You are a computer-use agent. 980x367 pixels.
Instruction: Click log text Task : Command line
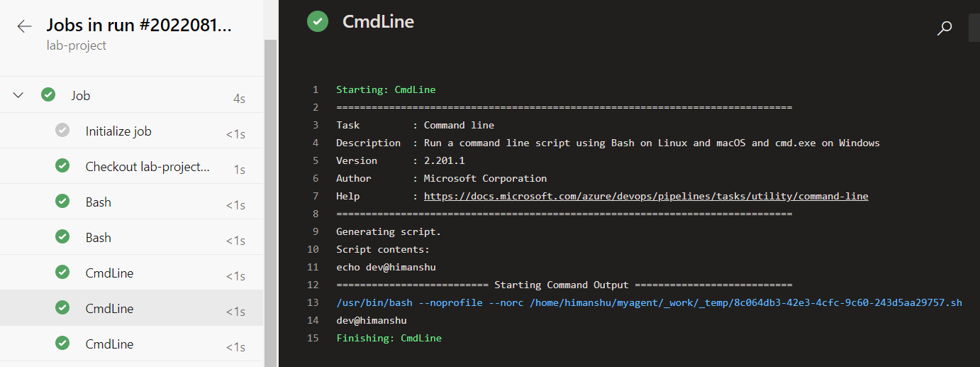pos(415,125)
